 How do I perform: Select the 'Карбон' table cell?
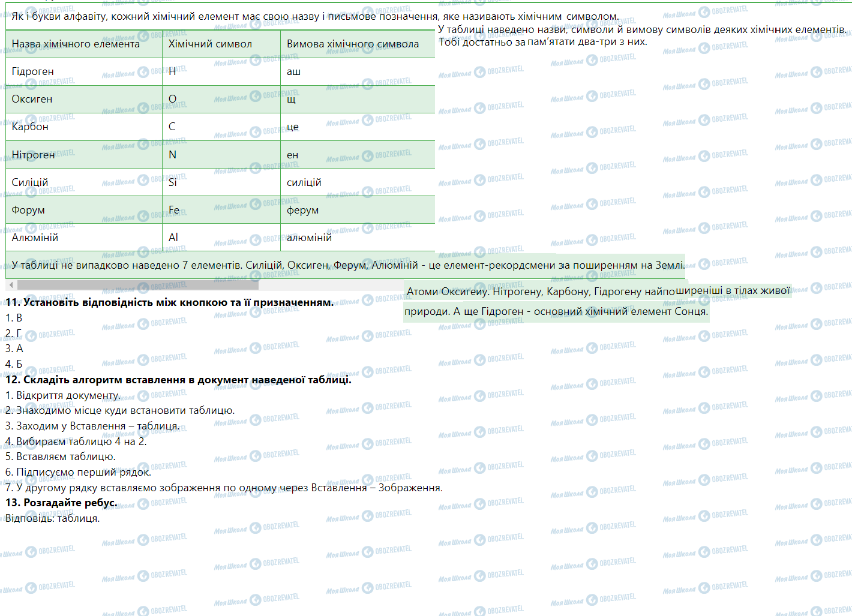coord(84,127)
